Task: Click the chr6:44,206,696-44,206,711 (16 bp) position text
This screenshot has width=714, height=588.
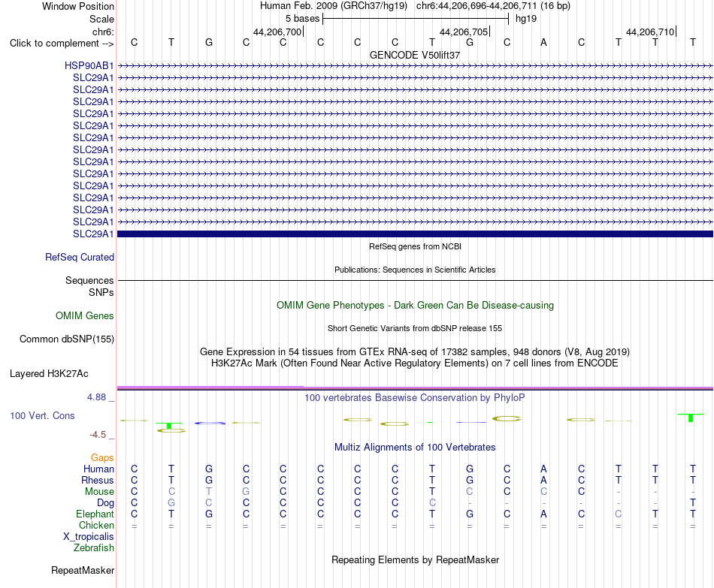Action: (493, 6)
